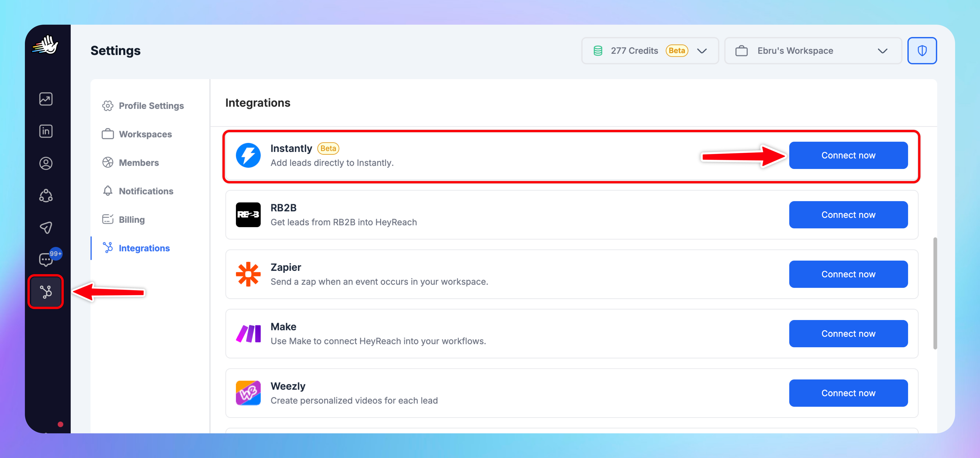This screenshot has height=458, width=980.
Task: Click the integrations list vertical scrollbar
Action: tap(935, 293)
